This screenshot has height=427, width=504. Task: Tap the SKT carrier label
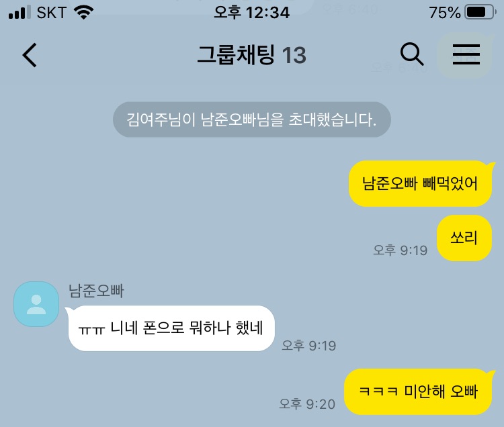[x=52, y=13]
